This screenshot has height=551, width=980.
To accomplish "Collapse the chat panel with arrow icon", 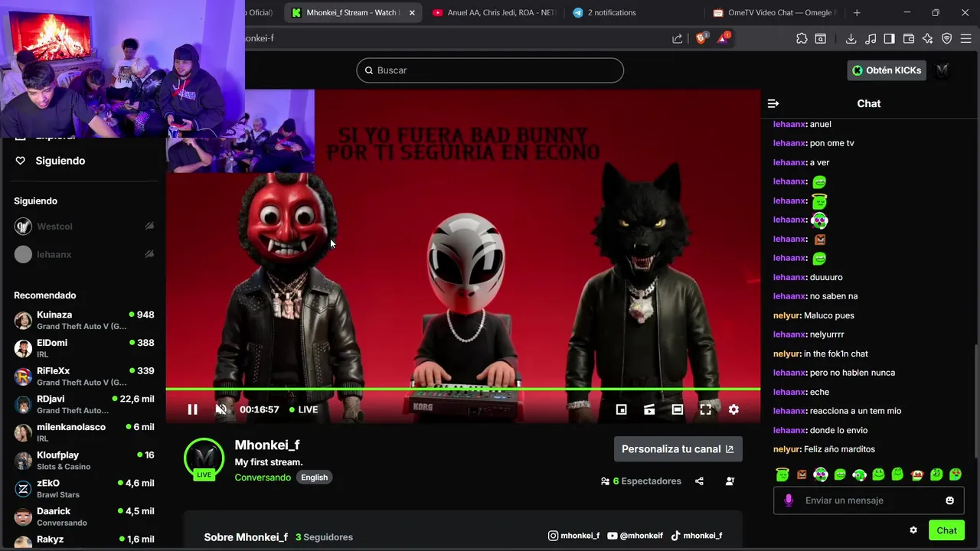I will 773,103.
